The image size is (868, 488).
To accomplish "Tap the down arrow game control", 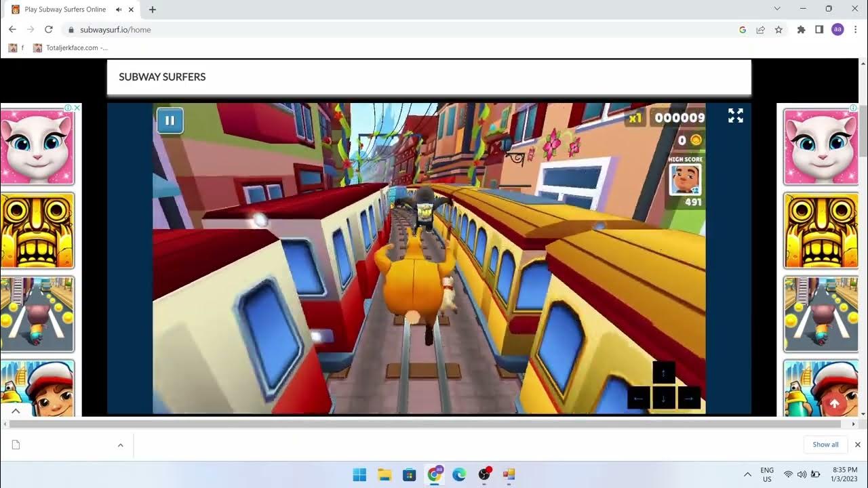I will (663, 399).
